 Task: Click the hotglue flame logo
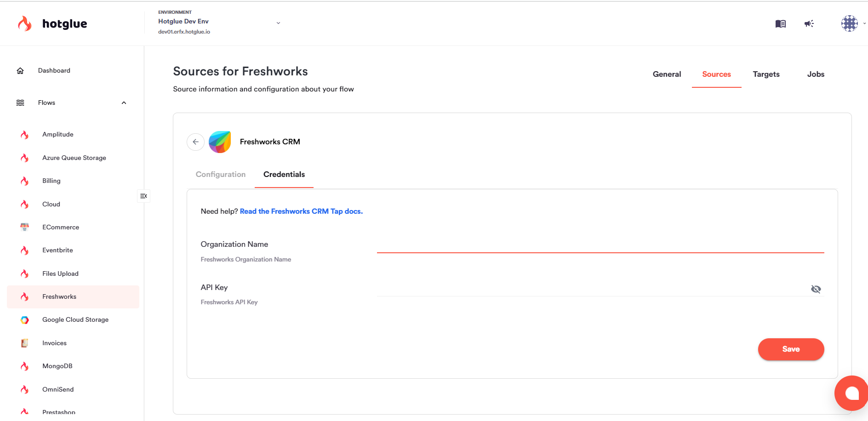25,23
